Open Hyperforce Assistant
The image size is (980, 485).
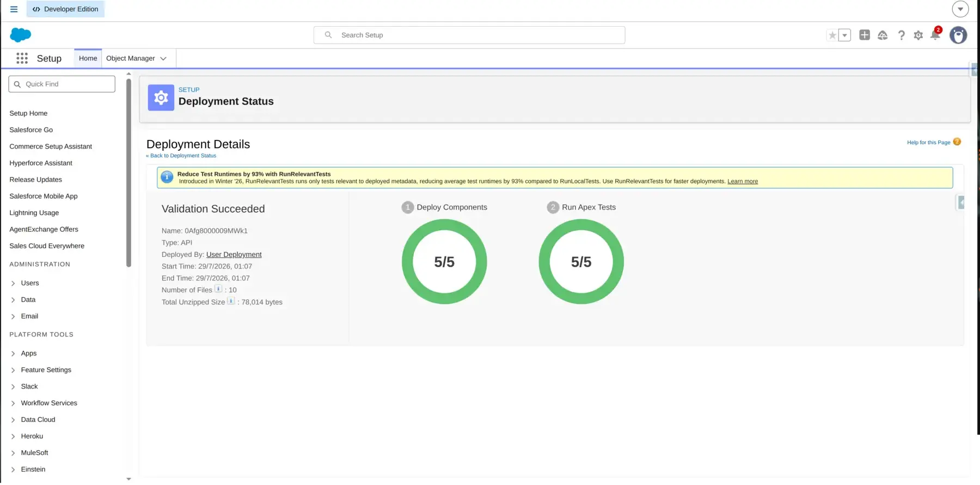pyautogui.click(x=41, y=163)
